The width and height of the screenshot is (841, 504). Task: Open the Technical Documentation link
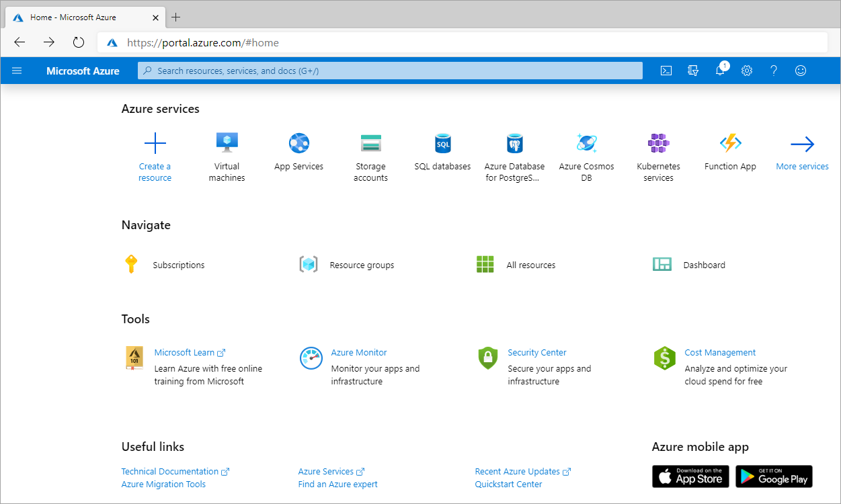coord(170,471)
